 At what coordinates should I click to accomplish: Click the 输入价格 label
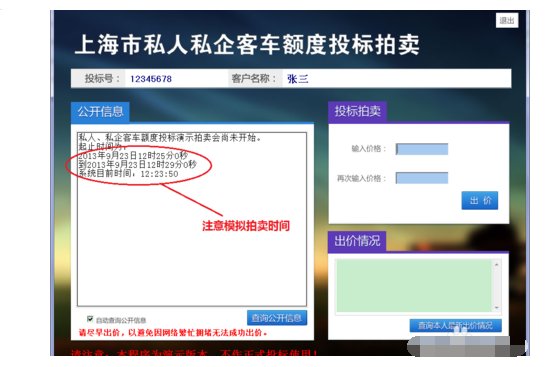[369, 149]
